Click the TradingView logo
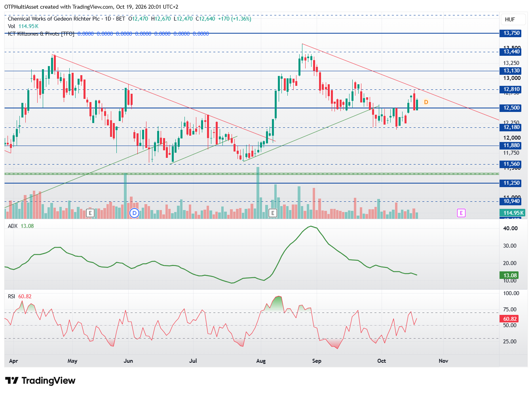The image size is (532, 394). click(40, 381)
